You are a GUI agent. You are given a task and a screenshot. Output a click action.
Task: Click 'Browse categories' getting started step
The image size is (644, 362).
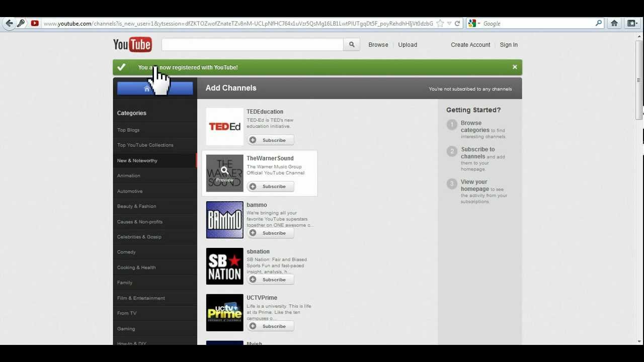click(x=475, y=127)
